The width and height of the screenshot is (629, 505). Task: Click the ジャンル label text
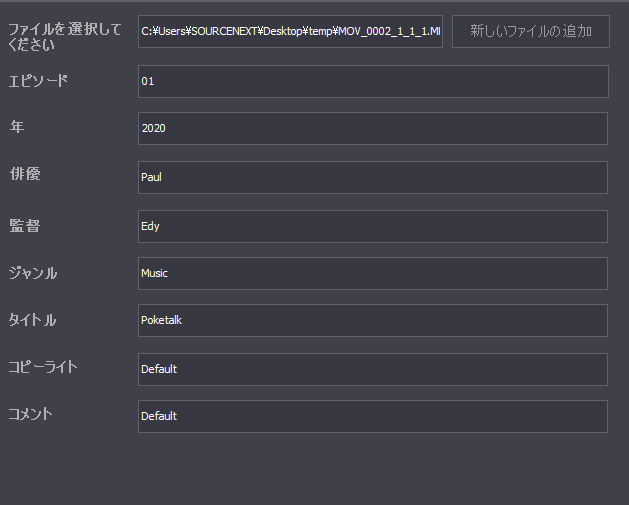(x=33, y=272)
